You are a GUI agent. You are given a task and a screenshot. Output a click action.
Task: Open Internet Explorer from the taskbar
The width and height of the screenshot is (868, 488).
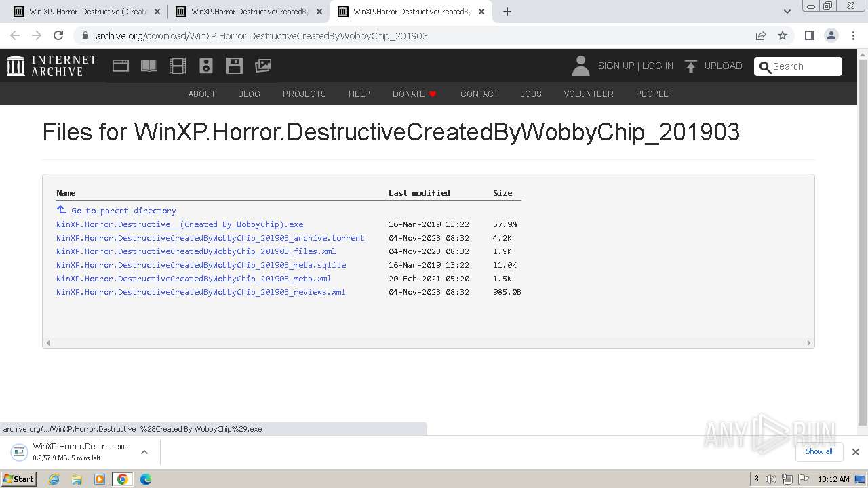[54, 479]
